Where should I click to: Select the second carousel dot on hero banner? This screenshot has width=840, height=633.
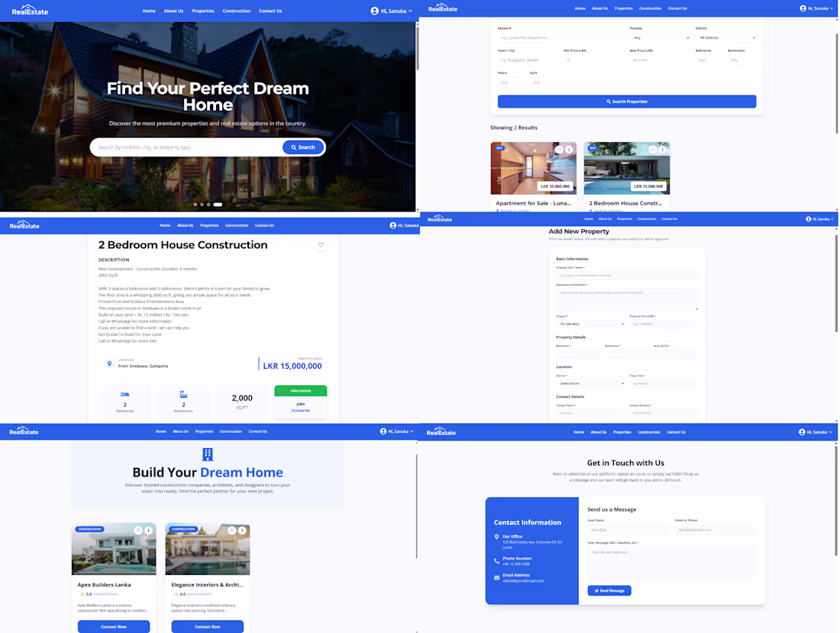click(x=202, y=204)
